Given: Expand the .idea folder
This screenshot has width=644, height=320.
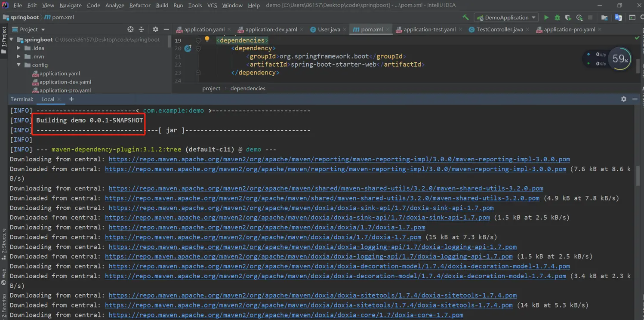Looking at the screenshot, I should [x=19, y=48].
